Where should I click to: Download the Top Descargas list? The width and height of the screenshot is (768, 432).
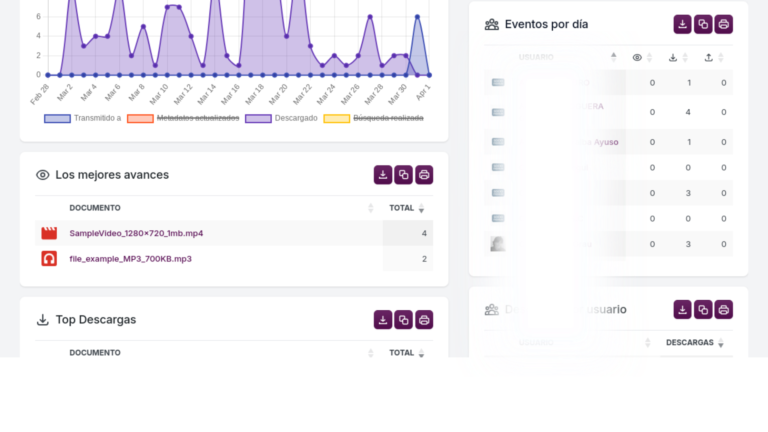tap(383, 320)
